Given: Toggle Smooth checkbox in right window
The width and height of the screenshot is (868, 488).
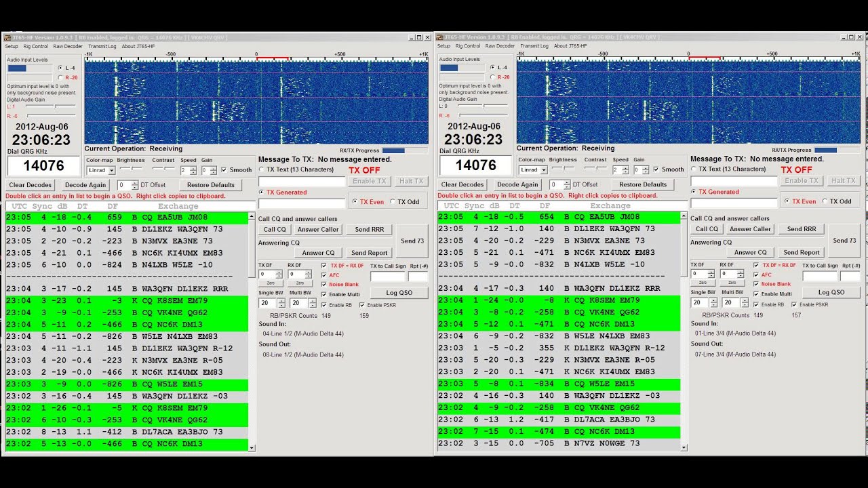Looking at the screenshot, I should [656, 169].
